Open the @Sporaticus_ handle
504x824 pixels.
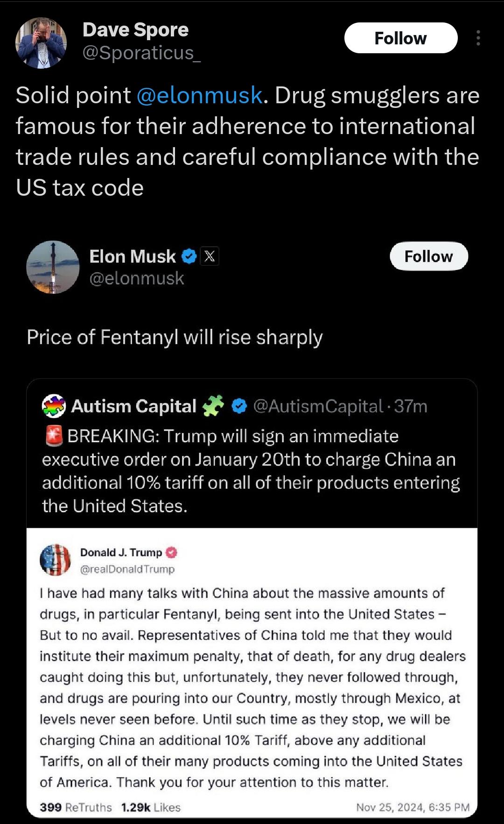tap(141, 53)
